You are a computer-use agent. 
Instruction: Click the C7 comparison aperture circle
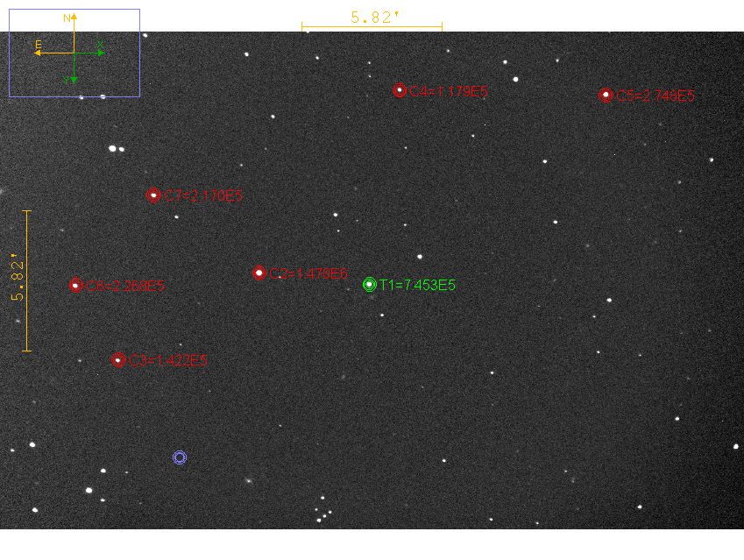(x=153, y=195)
